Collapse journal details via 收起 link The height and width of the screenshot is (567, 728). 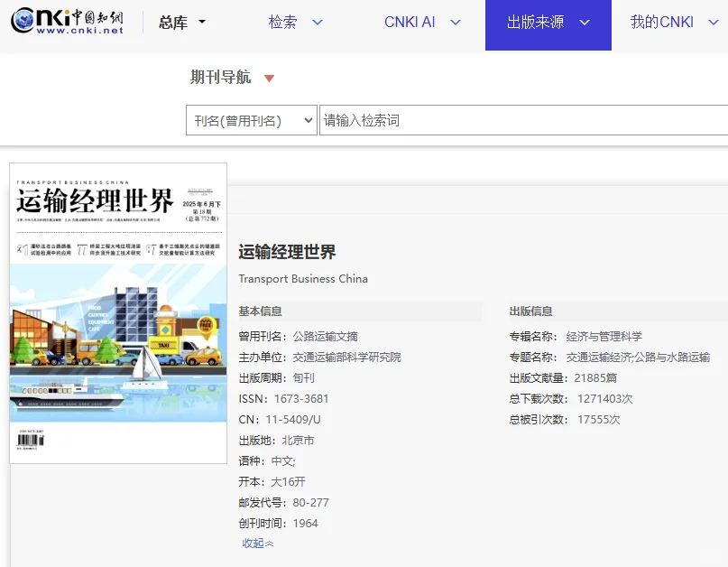point(255,544)
